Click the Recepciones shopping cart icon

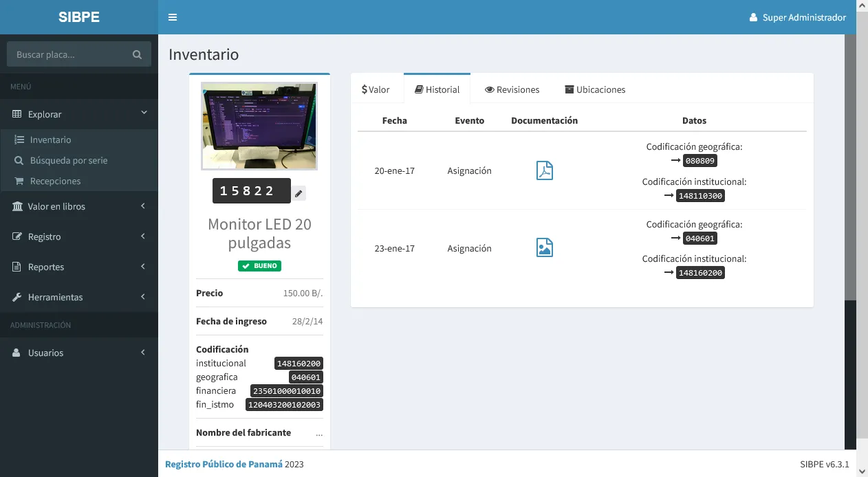(x=19, y=181)
